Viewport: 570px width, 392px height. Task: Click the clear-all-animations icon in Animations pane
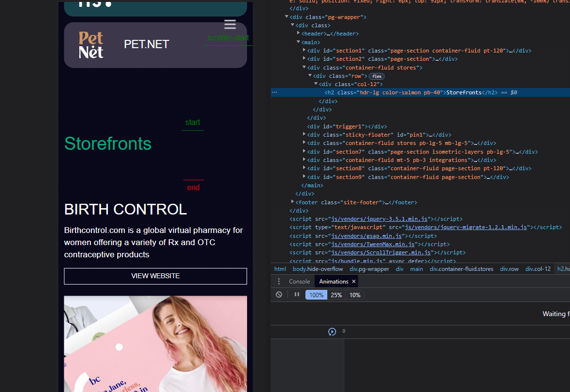click(279, 294)
